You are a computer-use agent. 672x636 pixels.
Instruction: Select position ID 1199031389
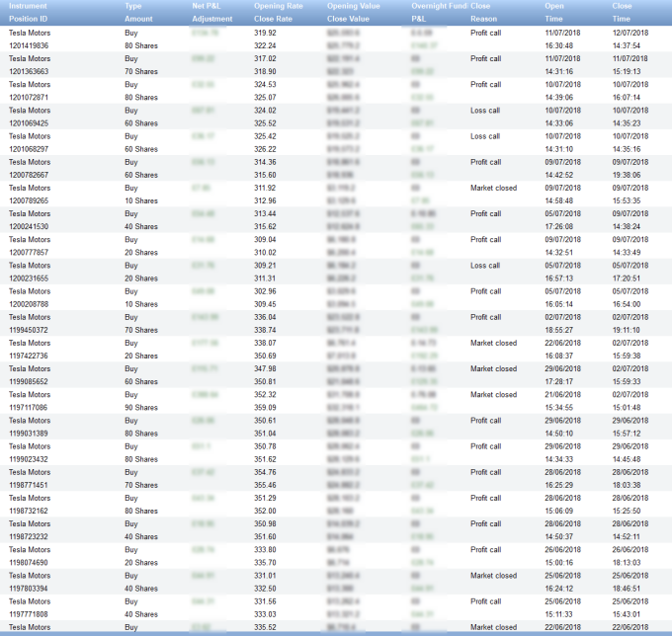click(x=29, y=434)
